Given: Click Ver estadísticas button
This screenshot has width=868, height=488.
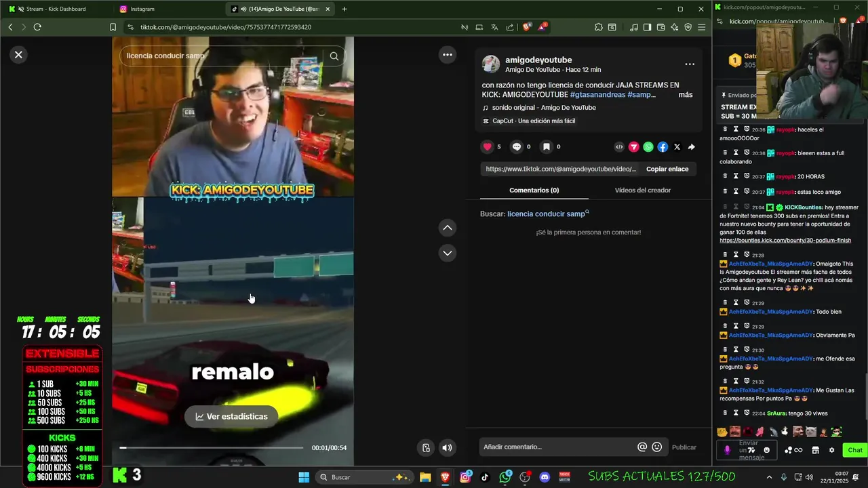Looking at the screenshot, I should [x=231, y=416].
